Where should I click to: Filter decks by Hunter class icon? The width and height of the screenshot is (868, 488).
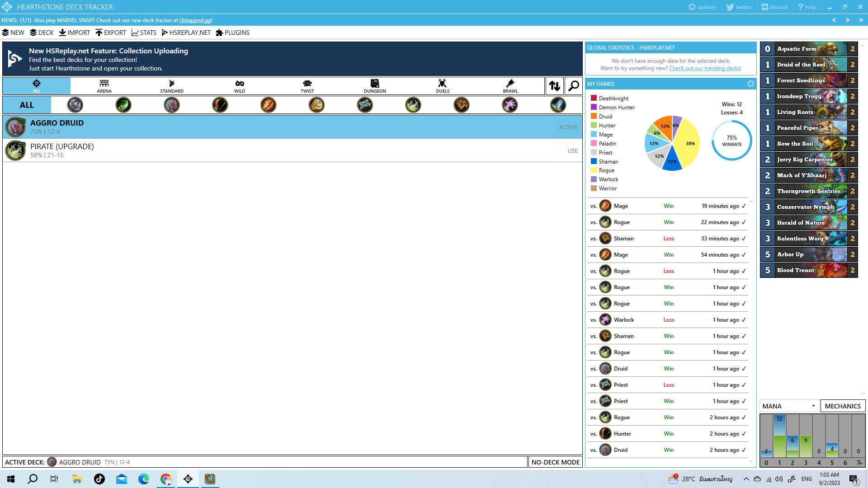[220, 105]
